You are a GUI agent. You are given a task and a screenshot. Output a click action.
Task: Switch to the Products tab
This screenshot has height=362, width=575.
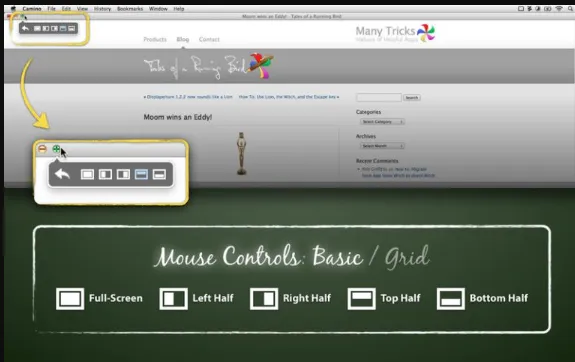click(155, 39)
